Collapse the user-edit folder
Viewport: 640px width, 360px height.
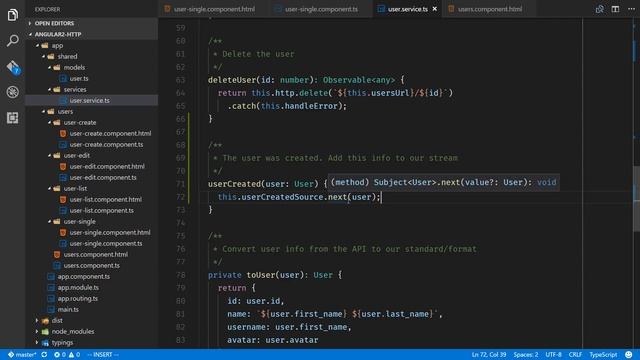tap(76, 156)
